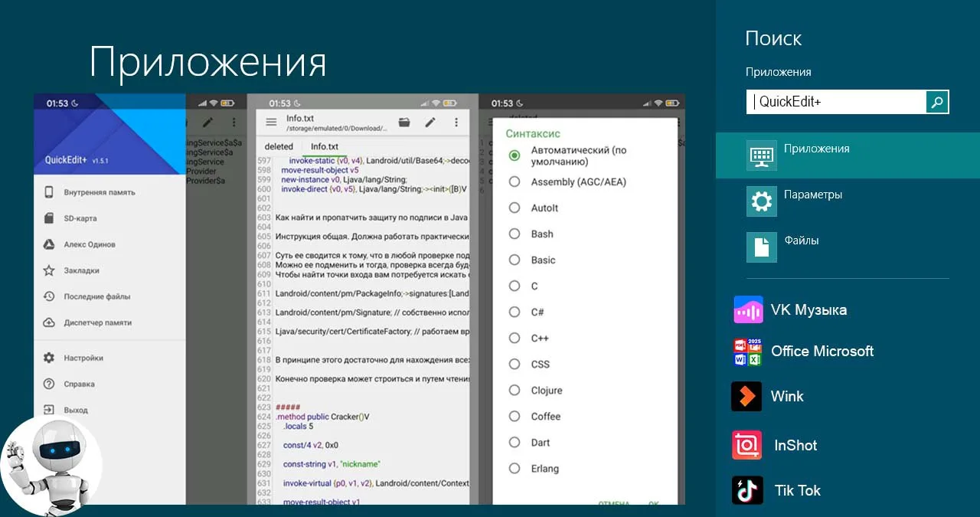
Task: Launch the InShot app icon
Action: [746, 445]
